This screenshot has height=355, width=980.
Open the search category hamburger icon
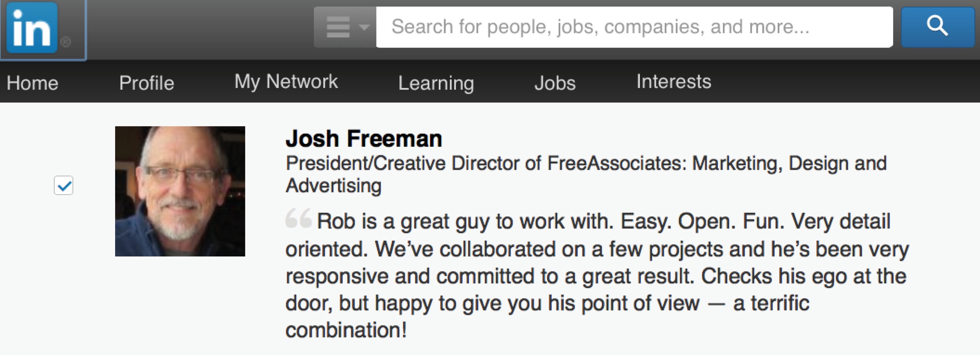coord(338,27)
